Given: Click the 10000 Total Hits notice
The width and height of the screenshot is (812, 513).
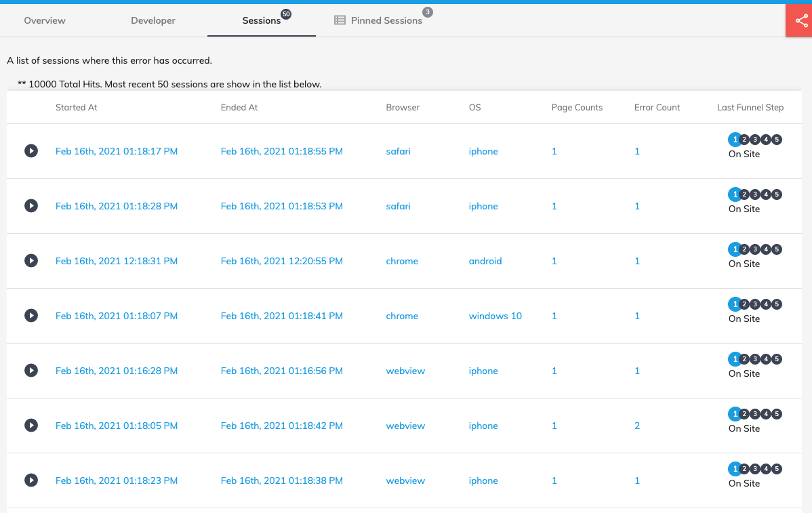Looking at the screenshot, I should [x=170, y=84].
